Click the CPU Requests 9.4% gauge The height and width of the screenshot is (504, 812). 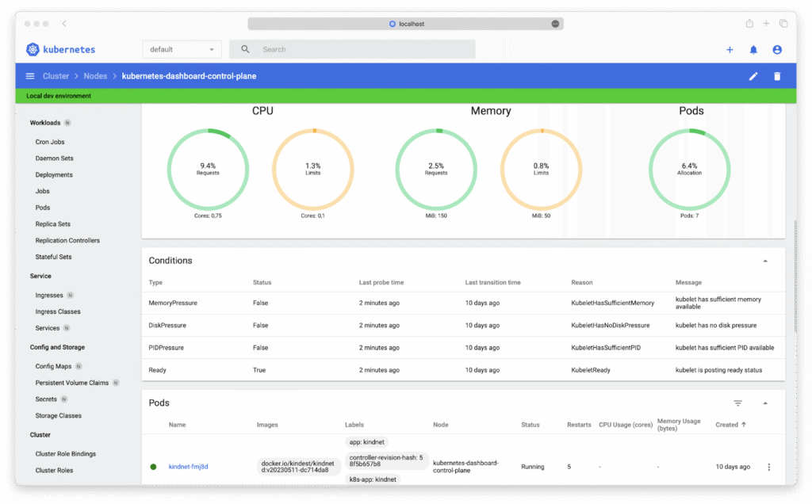pyautogui.click(x=208, y=170)
